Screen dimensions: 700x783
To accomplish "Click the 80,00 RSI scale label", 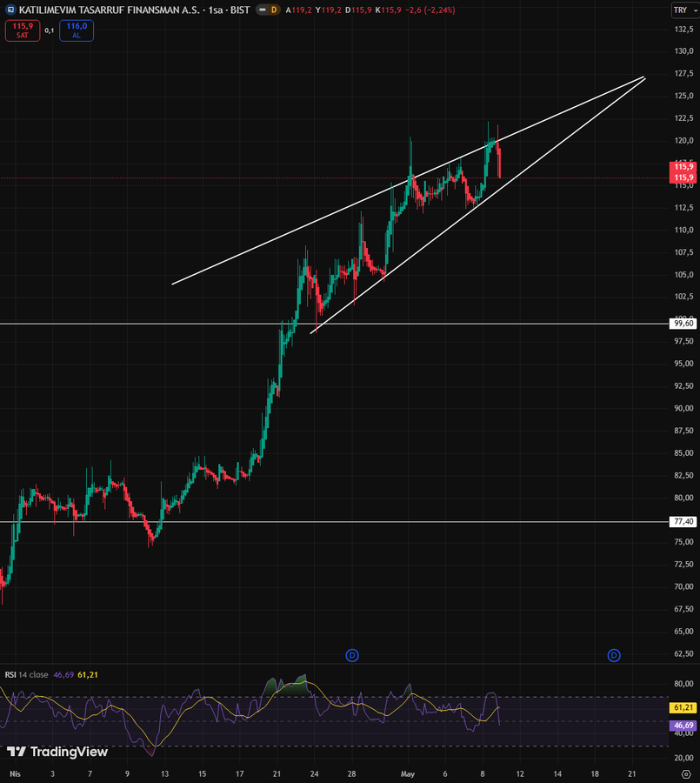I will click(x=683, y=684).
